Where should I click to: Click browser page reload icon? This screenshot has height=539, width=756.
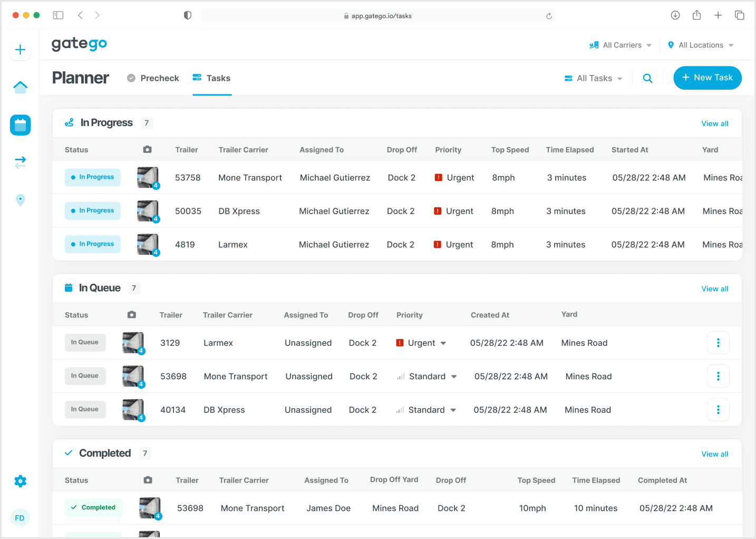point(549,16)
